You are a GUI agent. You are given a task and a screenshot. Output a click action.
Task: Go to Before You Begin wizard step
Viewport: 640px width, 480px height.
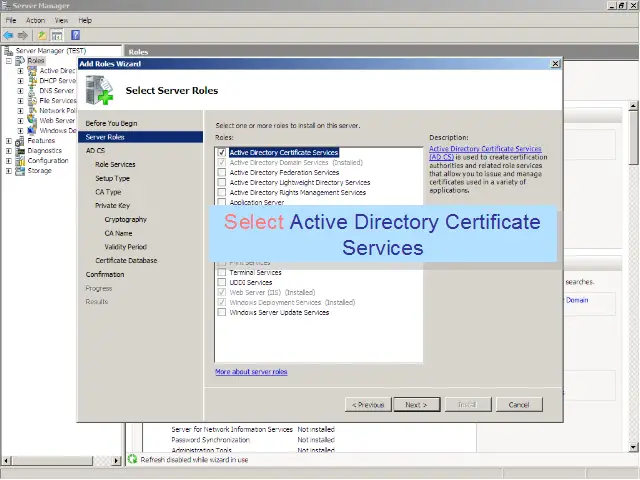(111, 123)
